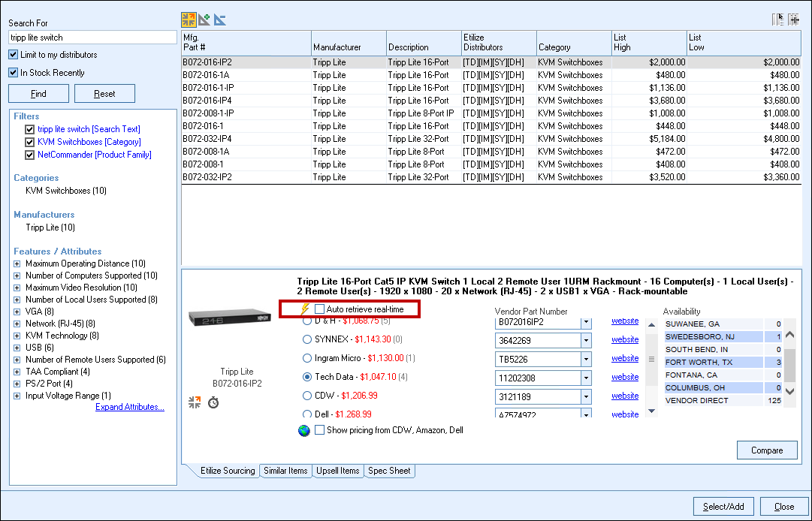Click the column chooser icon with cursor
Image resolution: width=812 pixels, height=521 pixels.
[x=777, y=20]
